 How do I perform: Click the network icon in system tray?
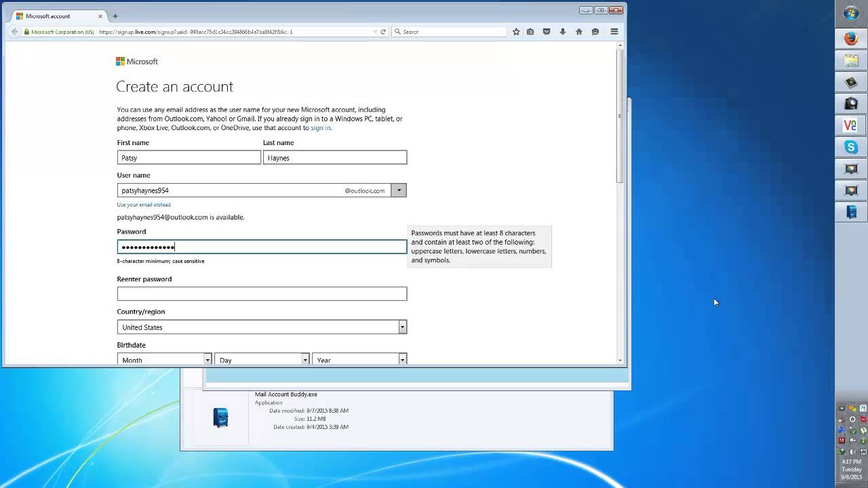tap(863, 451)
